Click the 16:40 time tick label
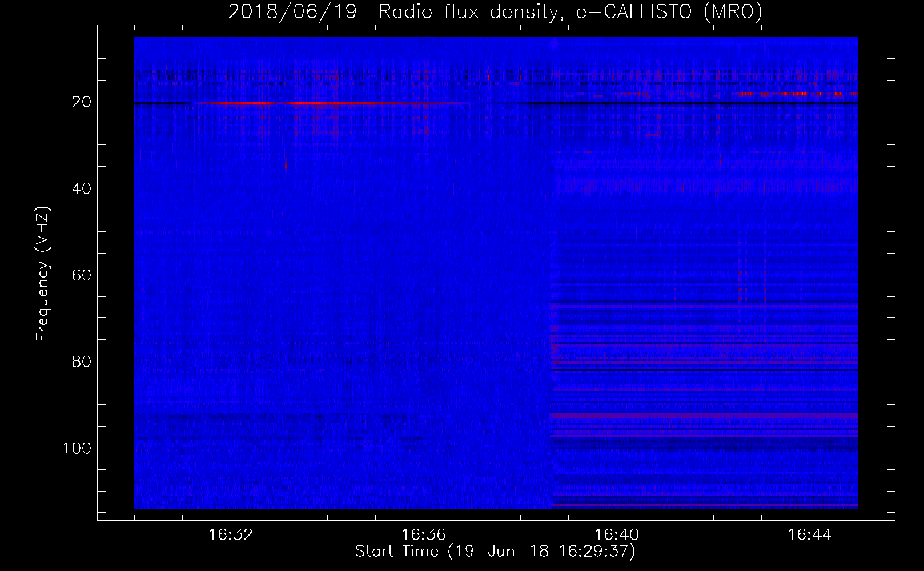 coord(617,535)
